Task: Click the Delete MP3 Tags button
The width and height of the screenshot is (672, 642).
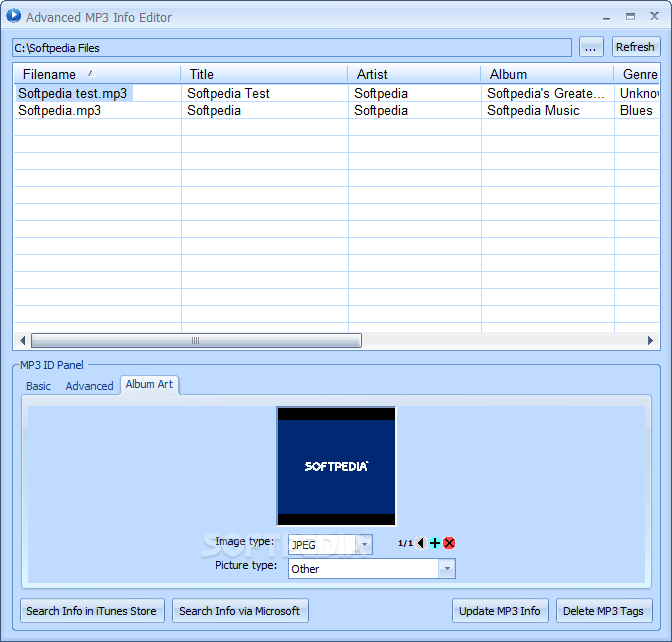Action: pos(604,611)
